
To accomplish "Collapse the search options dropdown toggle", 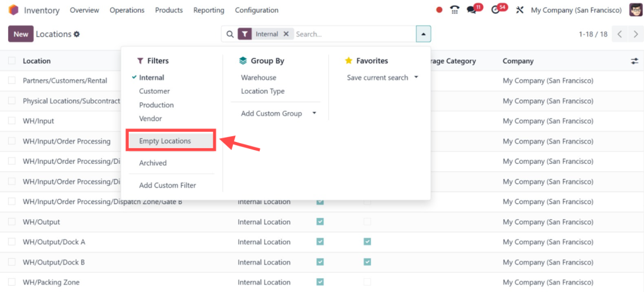I will [x=423, y=34].
